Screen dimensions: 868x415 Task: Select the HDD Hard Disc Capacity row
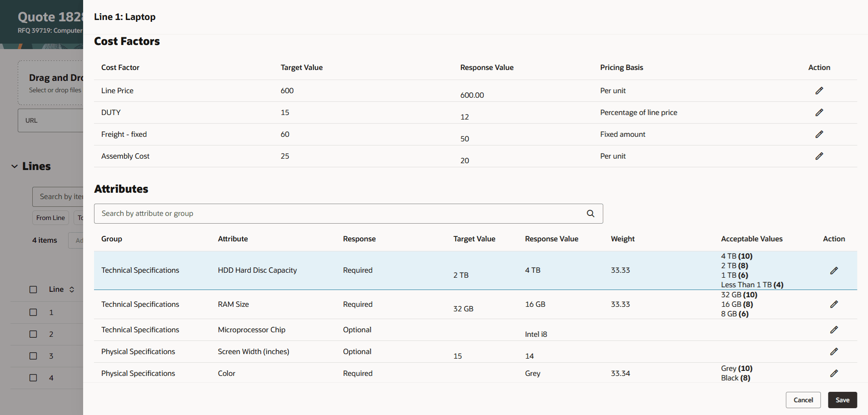[x=476, y=270]
